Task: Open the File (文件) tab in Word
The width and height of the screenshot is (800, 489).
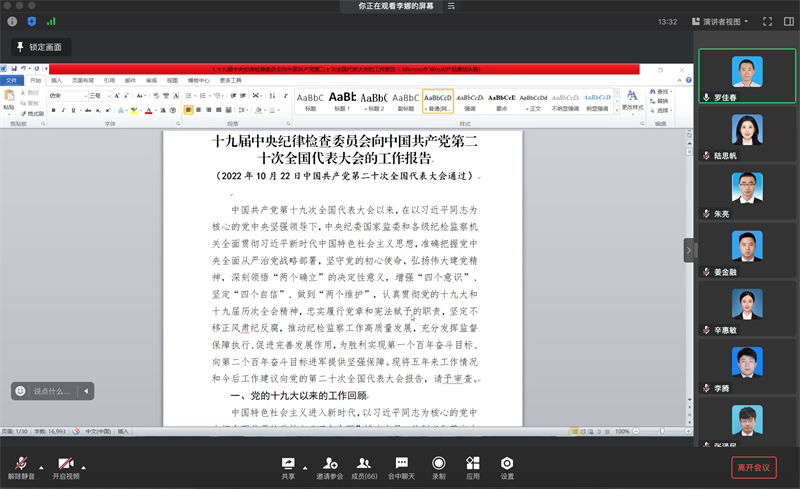Action: point(11,80)
